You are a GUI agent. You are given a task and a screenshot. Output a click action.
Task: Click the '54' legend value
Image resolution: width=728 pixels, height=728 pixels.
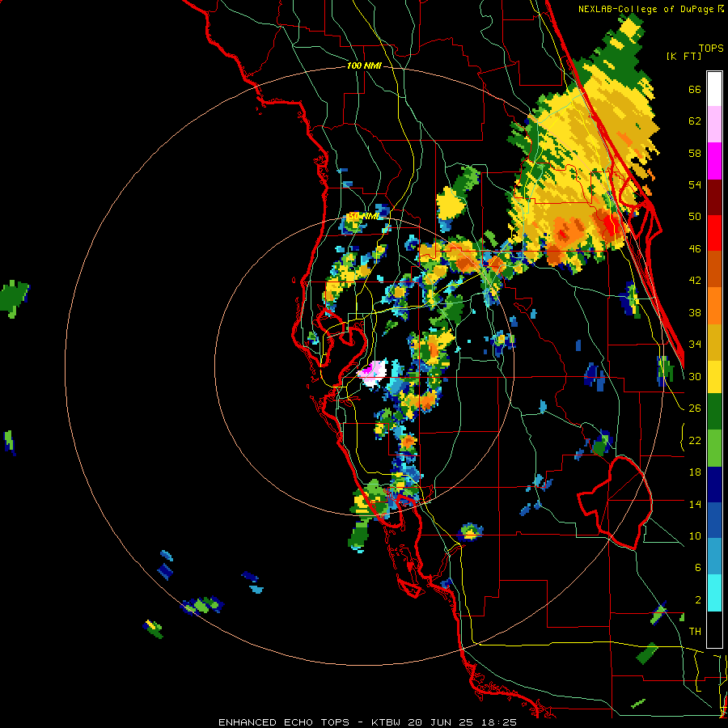[x=695, y=184]
